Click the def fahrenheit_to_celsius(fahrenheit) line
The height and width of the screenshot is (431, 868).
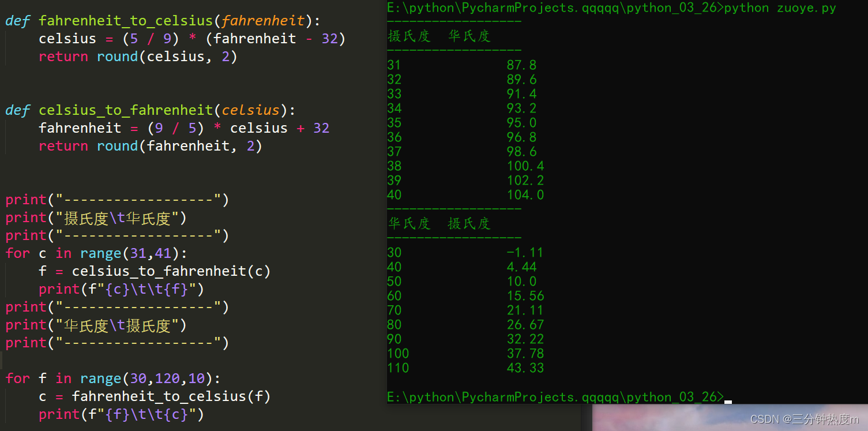[163, 21]
